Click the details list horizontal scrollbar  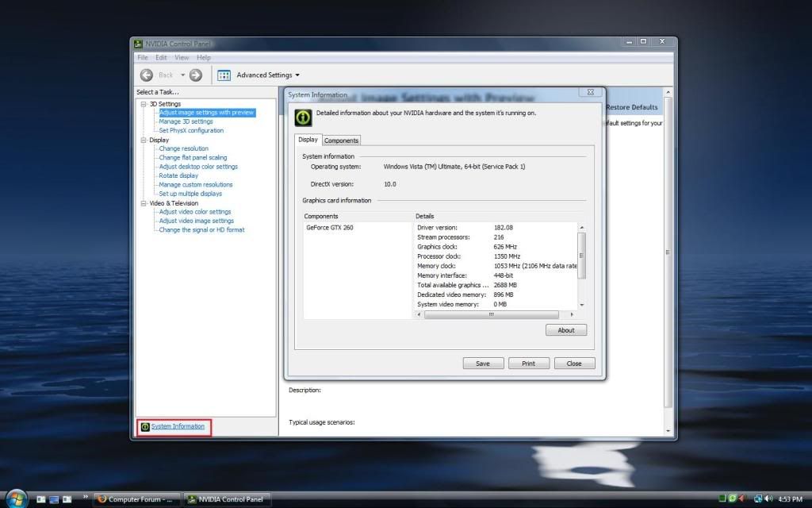[x=492, y=314]
